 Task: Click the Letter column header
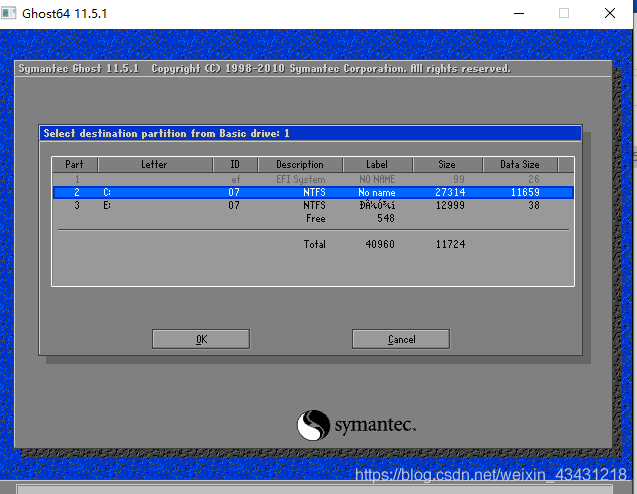(154, 165)
